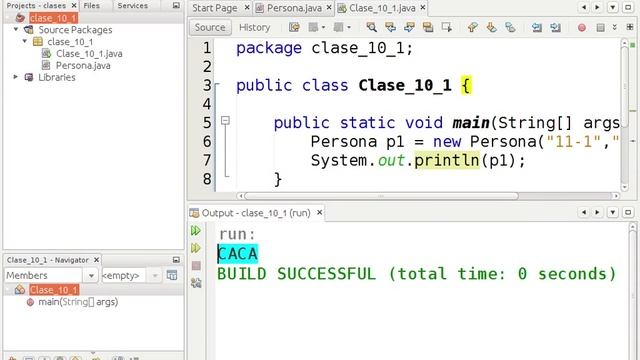Minimize the Projects panel group
Viewport: 640px width, 360px height.
click(176, 5)
